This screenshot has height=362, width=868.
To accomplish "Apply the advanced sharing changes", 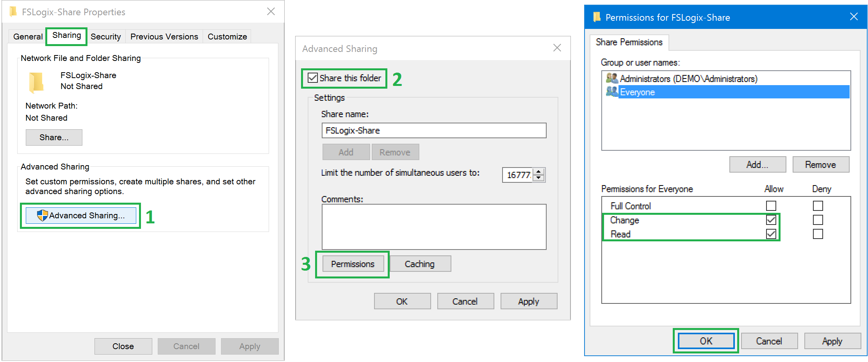I will 529,301.
